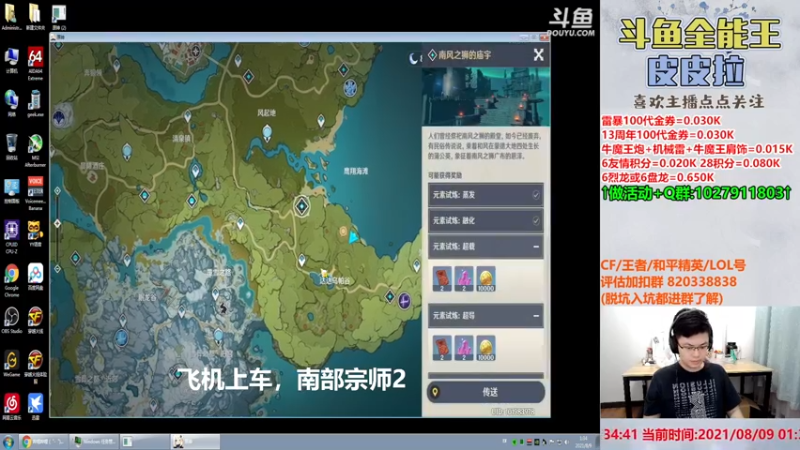
Task: Select the teardrop marker below 风起地
Action: [x=267, y=134]
